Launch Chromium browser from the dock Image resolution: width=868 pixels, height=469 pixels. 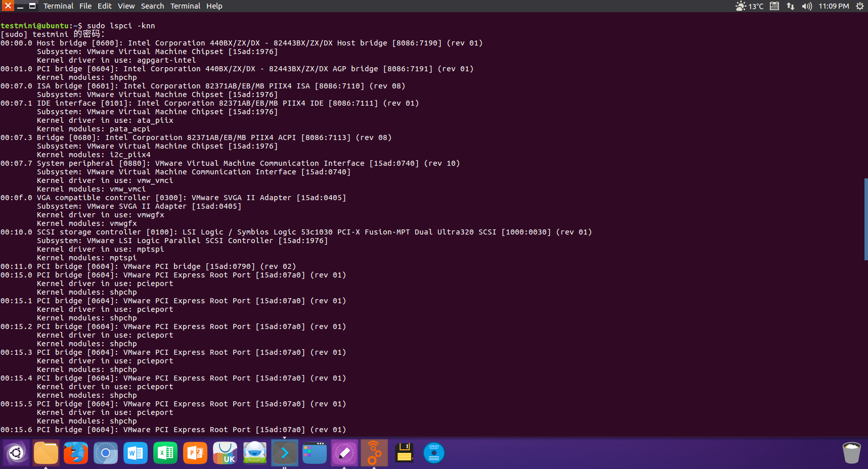pos(106,453)
